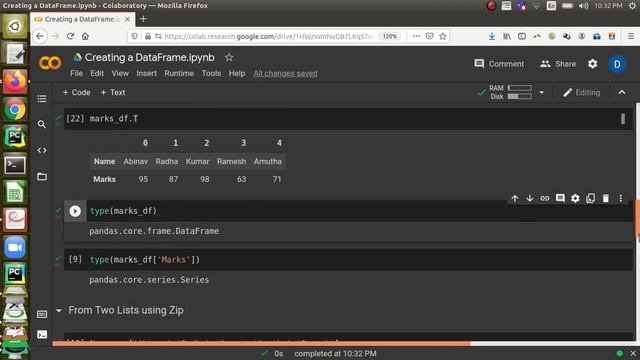Open Colab settings gear
This screenshot has width=640, height=360.
[593, 64]
